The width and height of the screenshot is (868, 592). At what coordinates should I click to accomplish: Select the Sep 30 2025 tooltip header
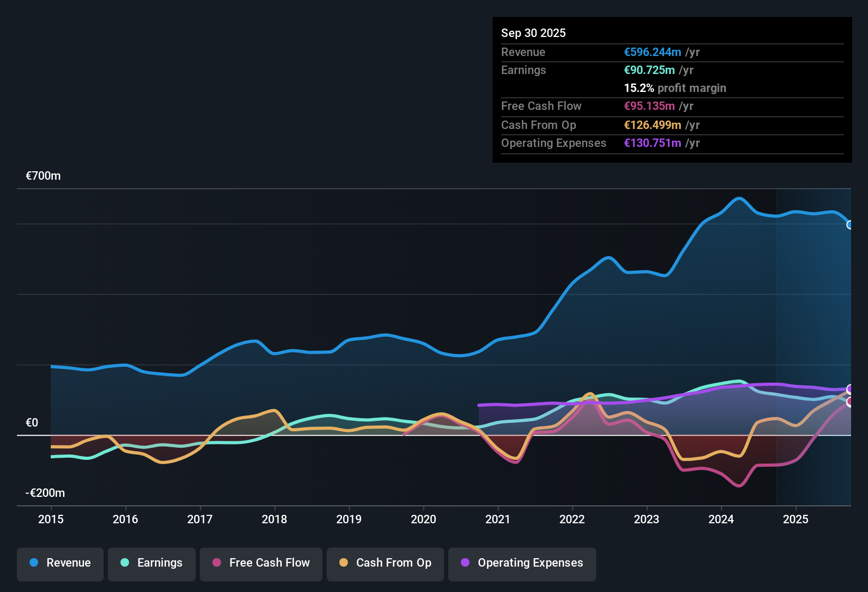pyautogui.click(x=533, y=33)
